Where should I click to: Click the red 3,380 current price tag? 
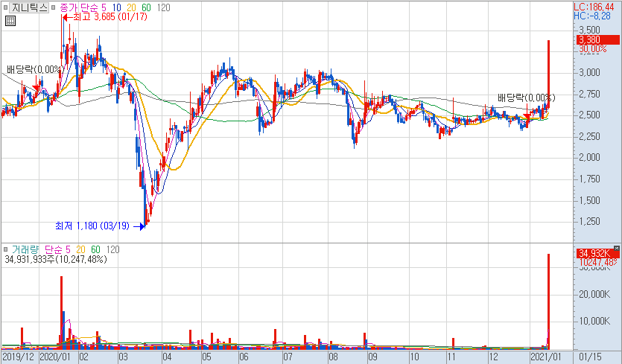[x=598, y=39]
